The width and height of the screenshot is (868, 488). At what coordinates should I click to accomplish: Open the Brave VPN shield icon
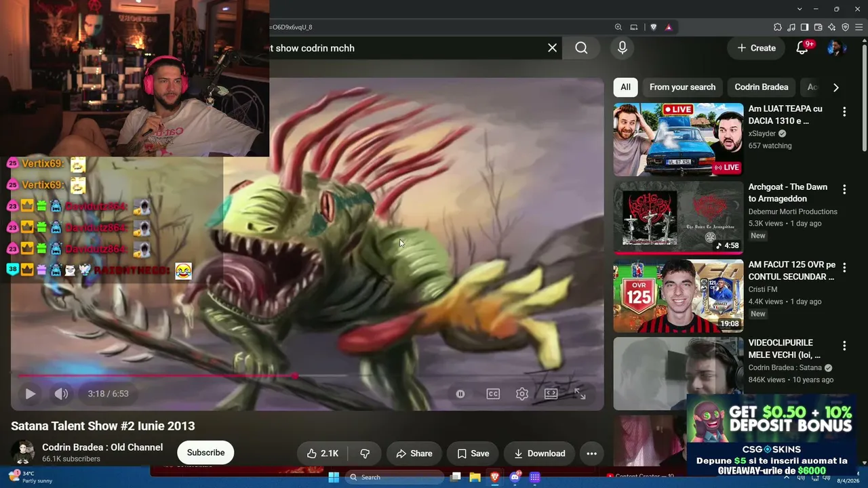tap(846, 27)
